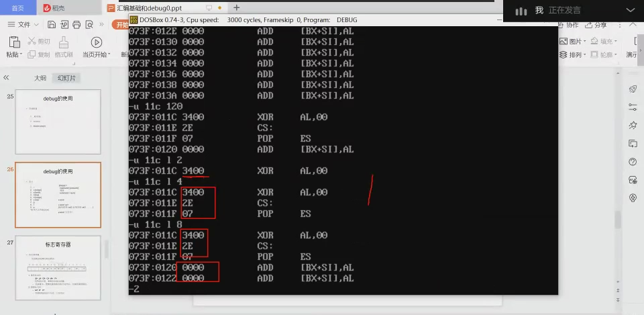Open the 排列 dropdown arrow
The height and width of the screenshot is (315, 644).
pos(585,55)
